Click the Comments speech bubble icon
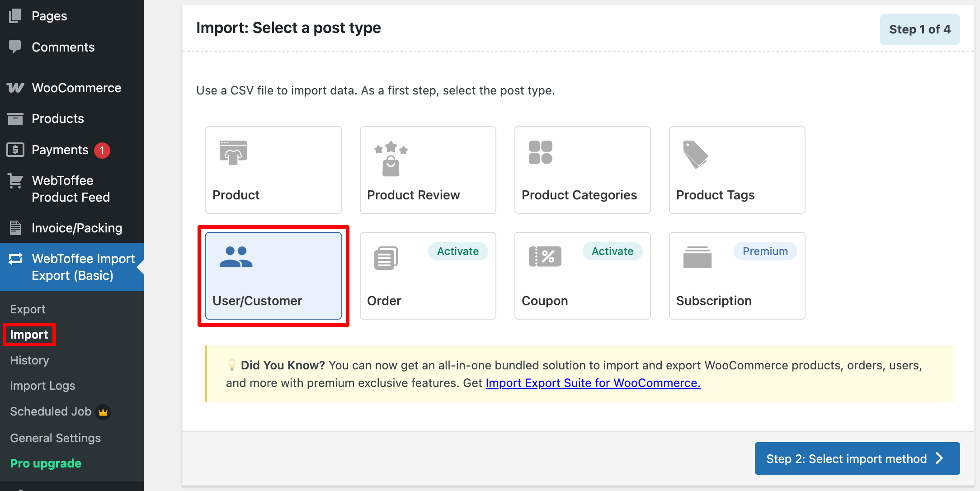980x491 pixels. point(15,47)
